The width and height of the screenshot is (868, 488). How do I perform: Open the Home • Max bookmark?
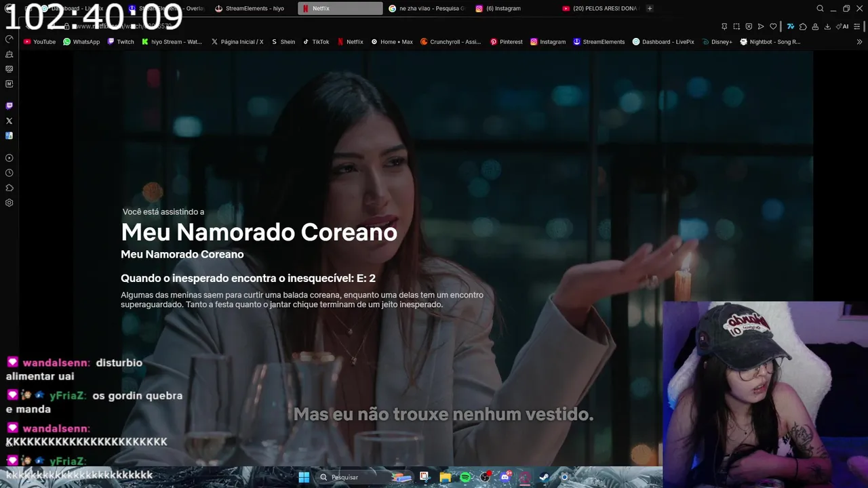tap(391, 41)
